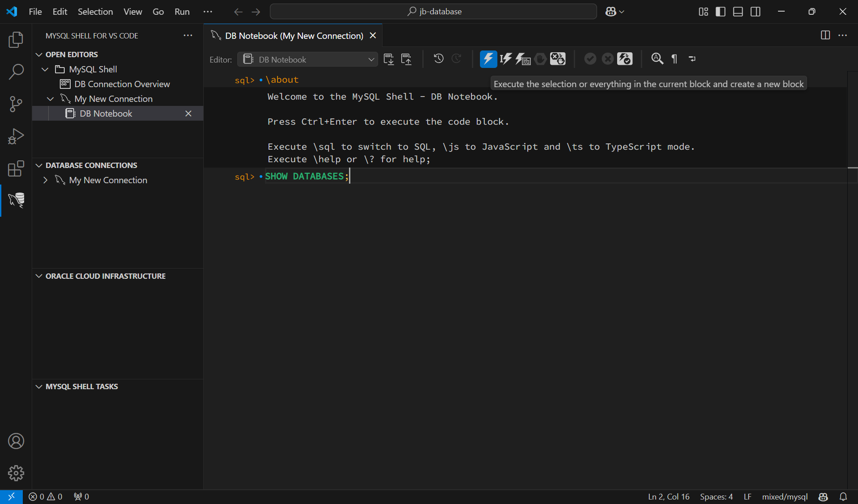Click the lightning bolt Execute block button
Image resolution: width=858 pixels, height=504 pixels.
click(488, 59)
